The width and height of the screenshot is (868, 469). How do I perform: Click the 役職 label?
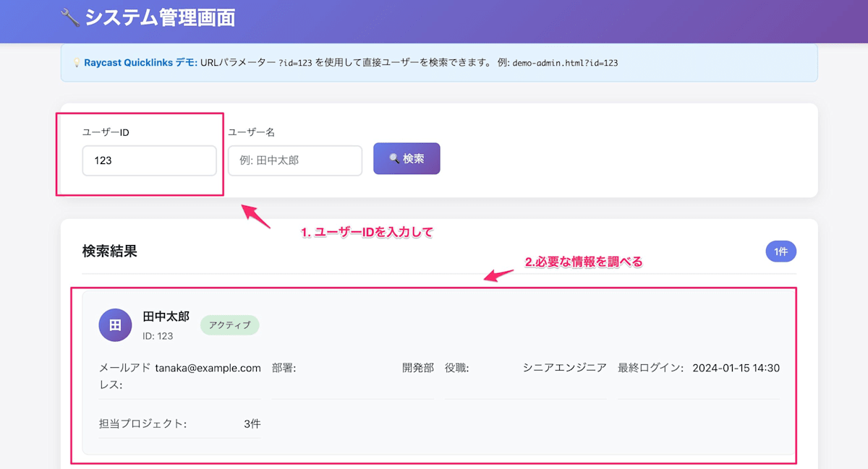tap(457, 368)
